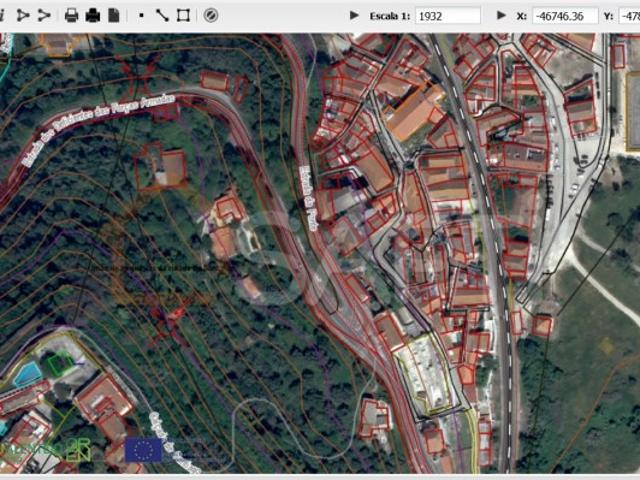Click the arrow before Escala
The height and width of the screenshot is (480, 640).
coord(354,16)
